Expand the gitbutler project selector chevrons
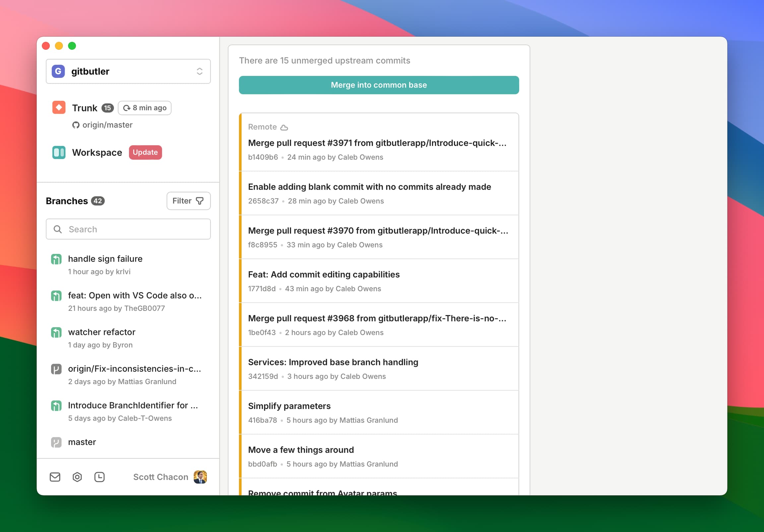This screenshot has width=764, height=532. coord(199,71)
